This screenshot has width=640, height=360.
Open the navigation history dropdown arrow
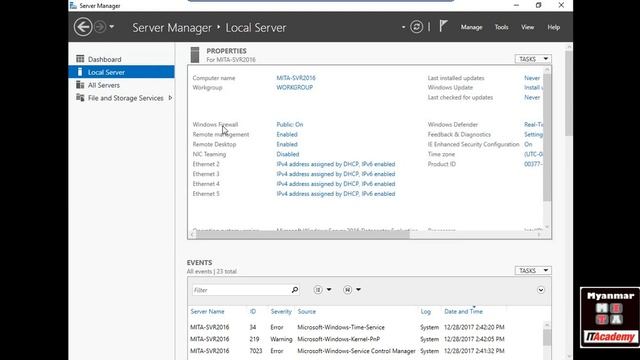pos(111,27)
